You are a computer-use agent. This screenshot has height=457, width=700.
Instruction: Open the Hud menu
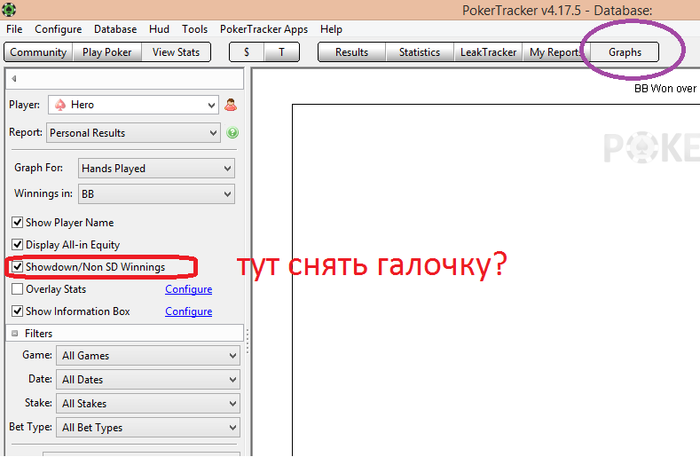[x=159, y=29]
